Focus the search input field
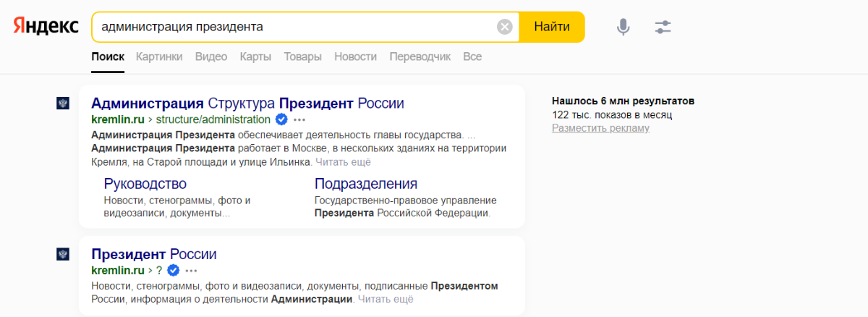 297,27
